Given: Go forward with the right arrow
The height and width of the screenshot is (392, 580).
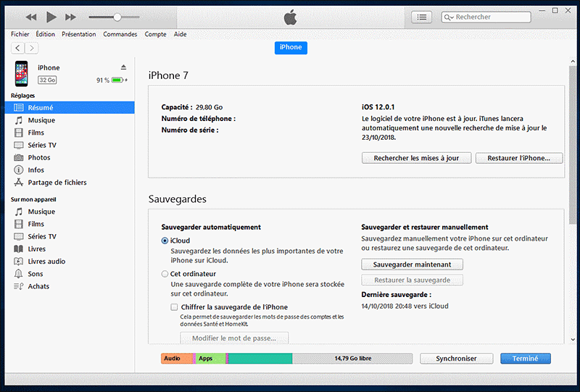Looking at the screenshot, I should (x=32, y=48).
